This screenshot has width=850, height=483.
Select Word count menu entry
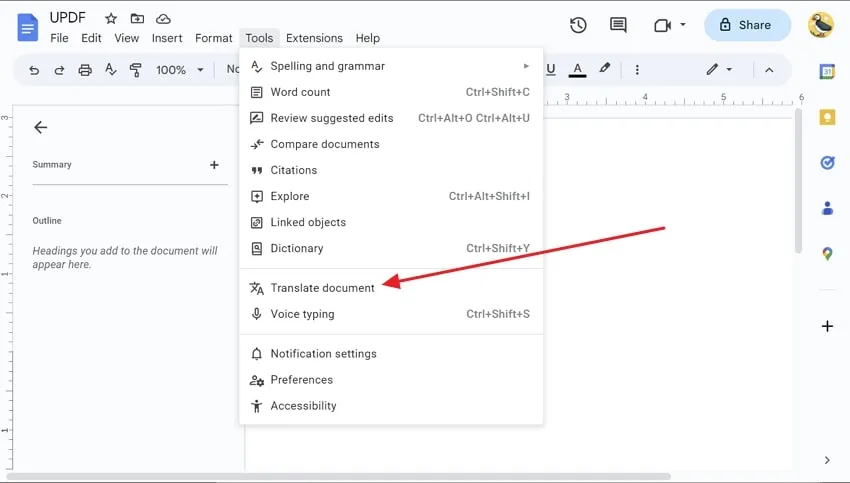point(300,92)
